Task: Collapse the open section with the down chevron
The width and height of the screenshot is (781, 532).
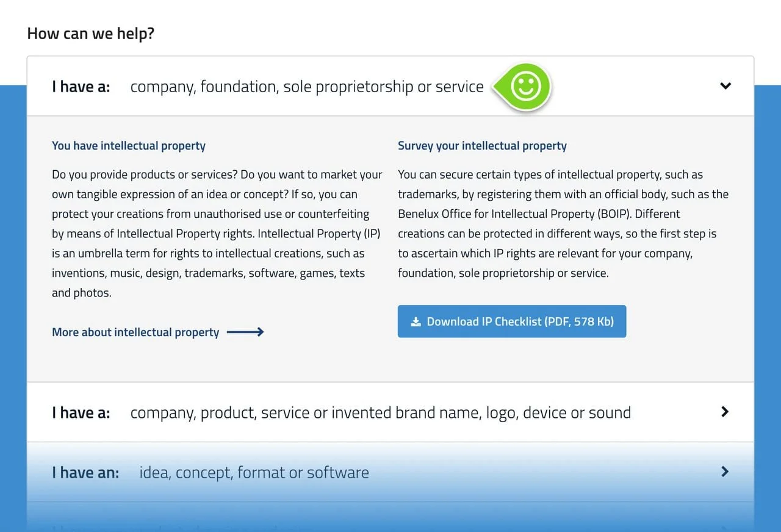Action: [x=725, y=86]
